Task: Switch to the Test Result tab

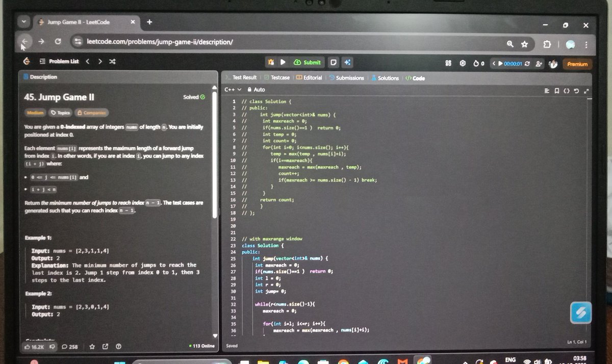Action: [x=242, y=77]
